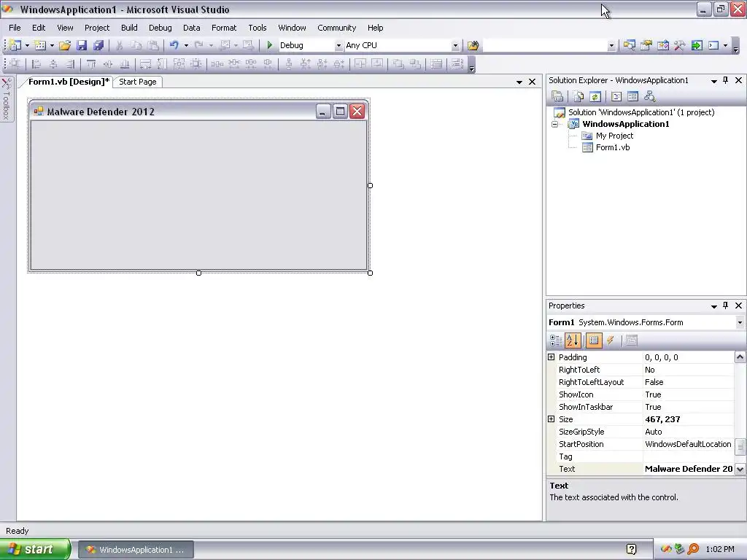The height and width of the screenshot is (560, 747).
Task: Close the active document with the tab X
Action: point(532,82)
